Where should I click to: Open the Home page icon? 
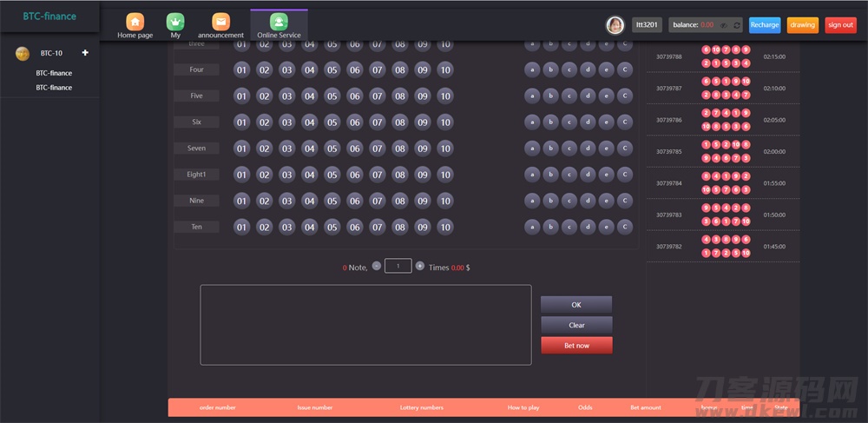click(x=135, y=22)
